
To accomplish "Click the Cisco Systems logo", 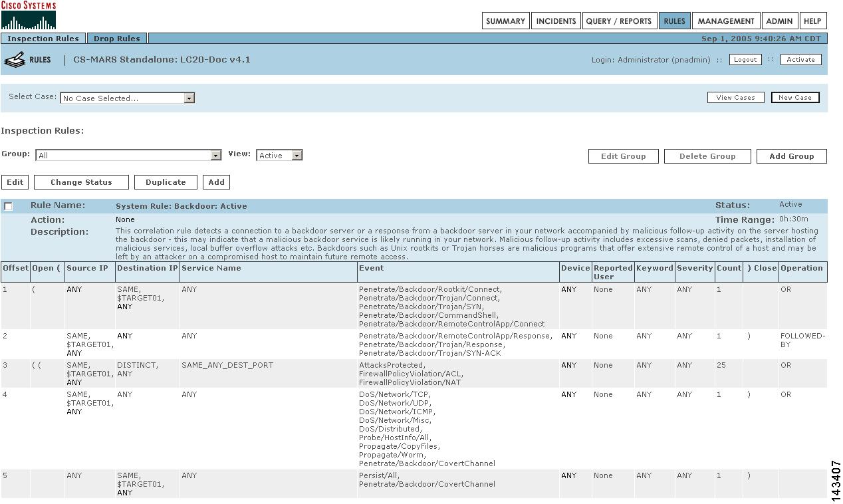I will [29, 15].
